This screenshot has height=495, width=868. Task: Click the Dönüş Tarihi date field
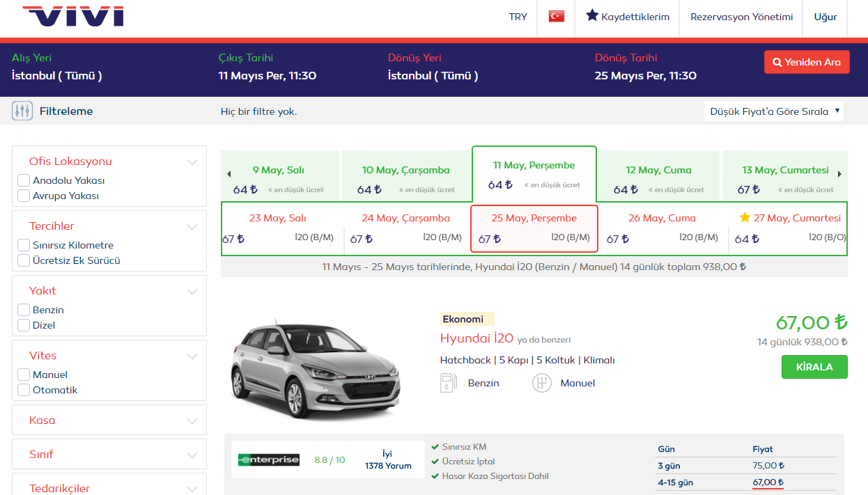[x=646, y=67]
